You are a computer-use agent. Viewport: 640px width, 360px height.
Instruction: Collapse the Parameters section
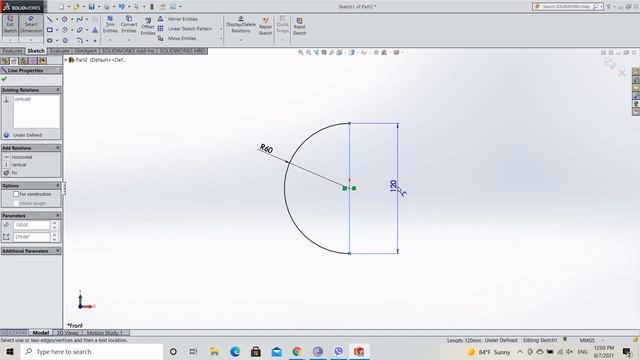[x=58, y=216]
